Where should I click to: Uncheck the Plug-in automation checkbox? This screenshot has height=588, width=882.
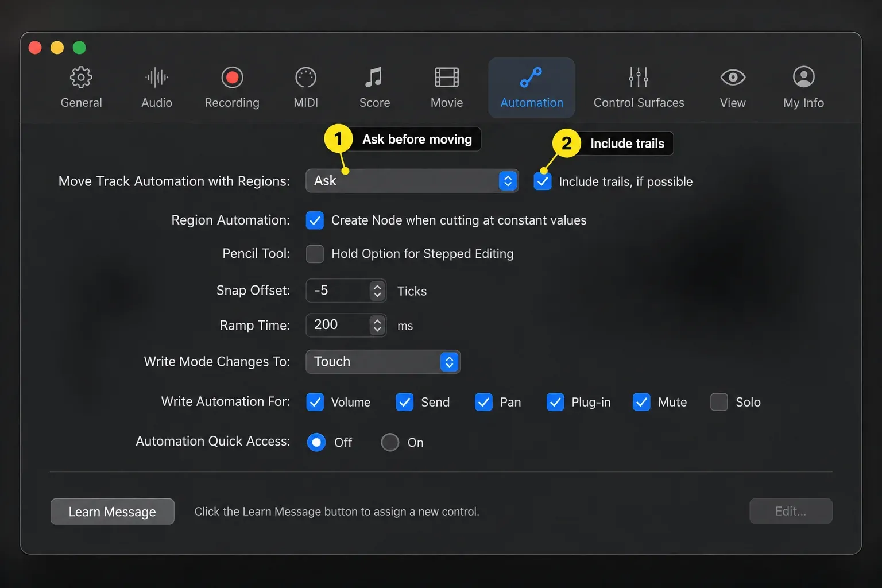[555, 402]
